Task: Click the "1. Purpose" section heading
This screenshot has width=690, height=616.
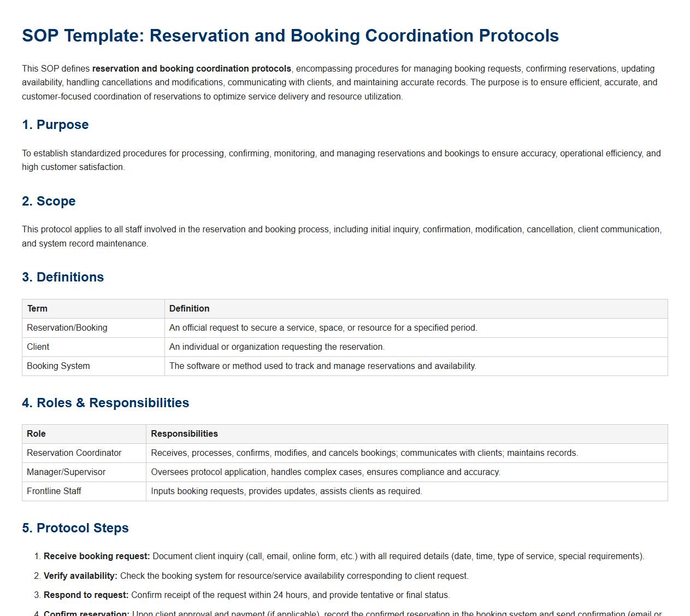Action: 55,125
